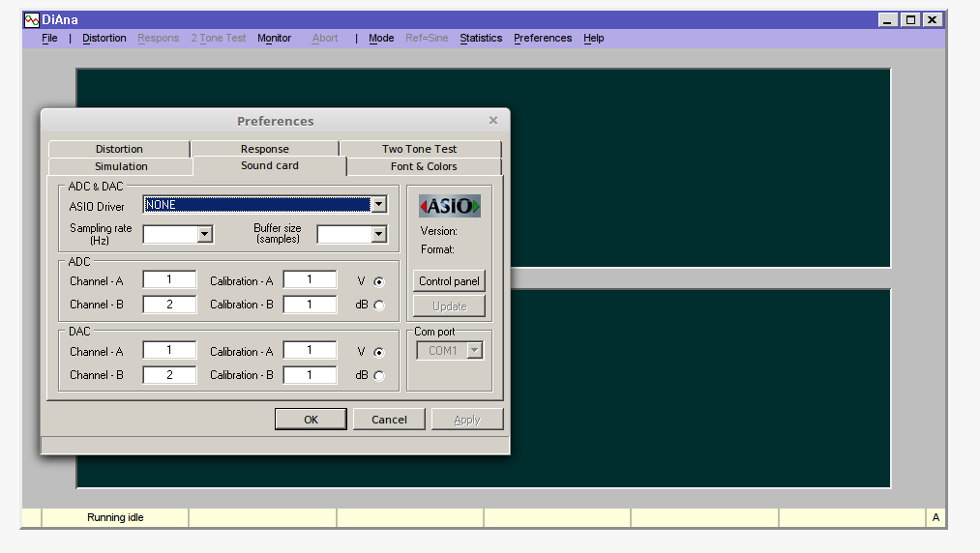Open the ASIO Control panel button

(x=449, y=281)
